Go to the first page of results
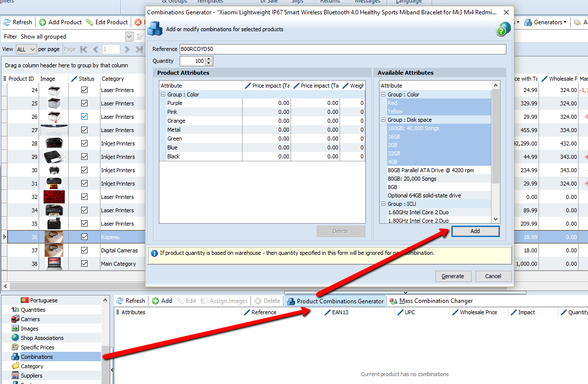Viewport: 588px width, 384px height. pyautogui.click(x=84, y=49)
